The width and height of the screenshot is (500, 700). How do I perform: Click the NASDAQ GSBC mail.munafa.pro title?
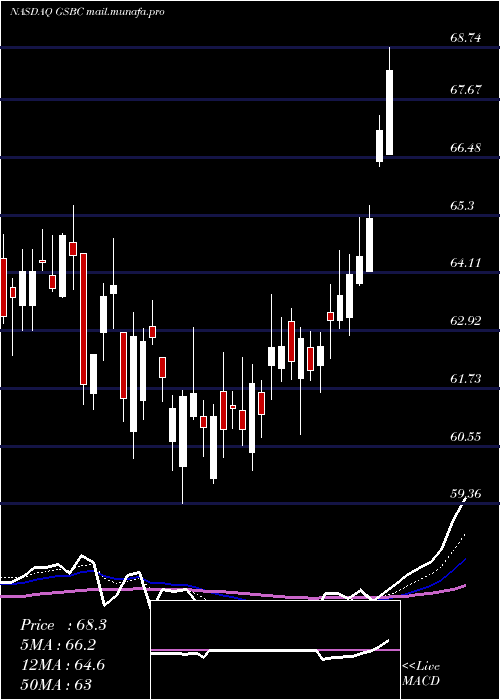[x=88, y=12]
